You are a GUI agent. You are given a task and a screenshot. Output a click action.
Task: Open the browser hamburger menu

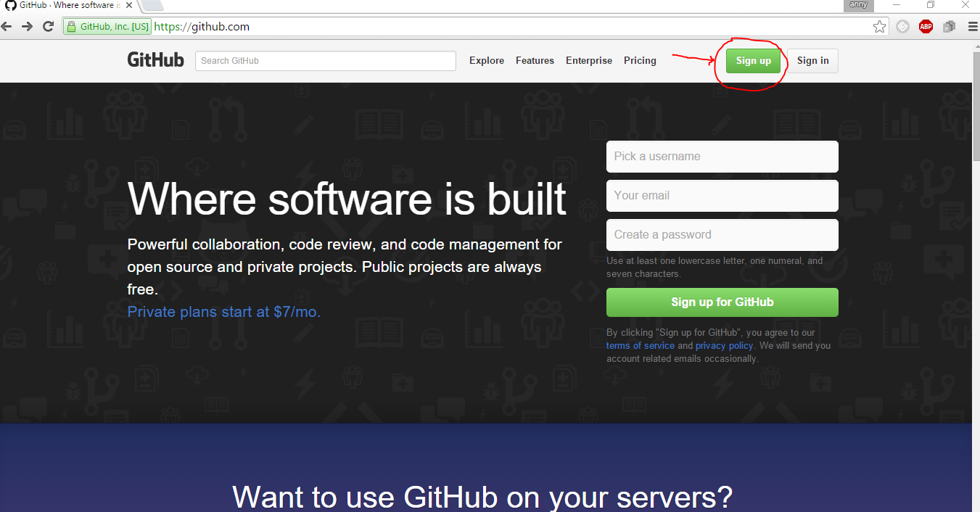971,26
